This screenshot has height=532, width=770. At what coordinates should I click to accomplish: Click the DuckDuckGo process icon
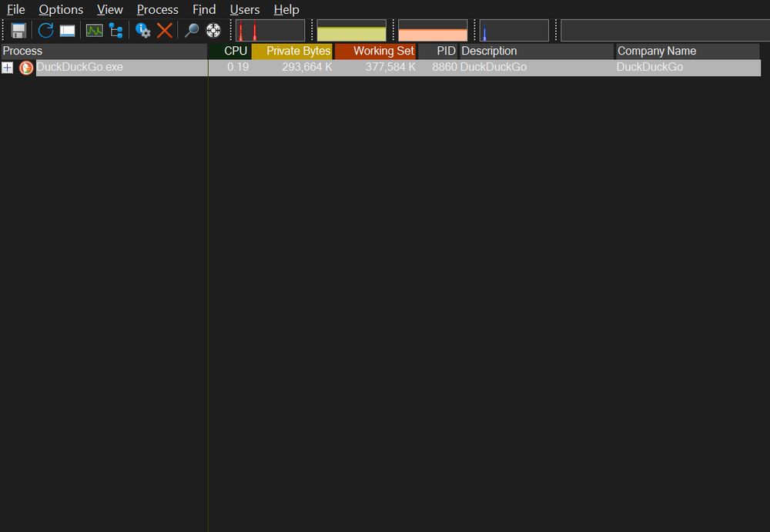click(x=26, y=67)
